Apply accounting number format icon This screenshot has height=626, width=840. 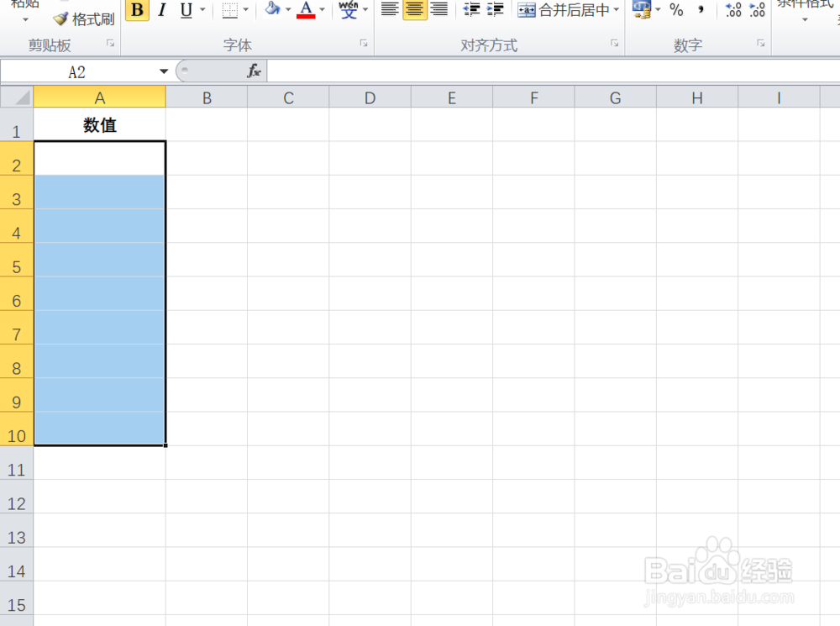coord(641,9)
